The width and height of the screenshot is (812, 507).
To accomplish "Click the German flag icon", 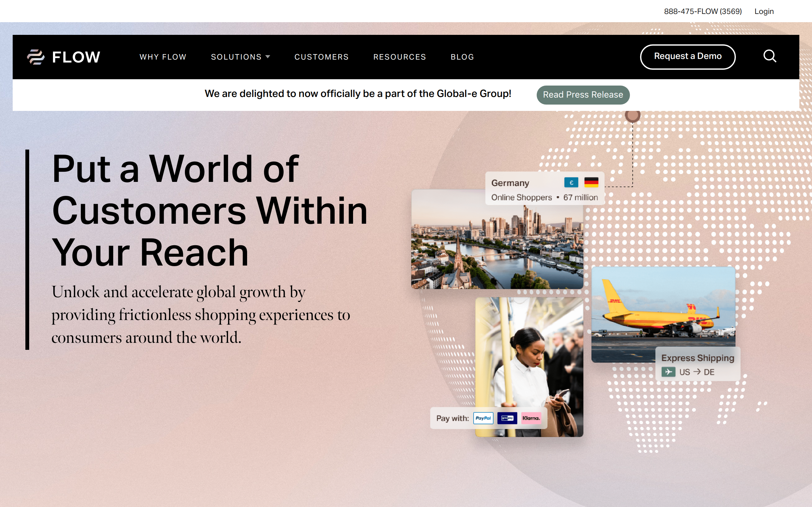I will (591, 183).
